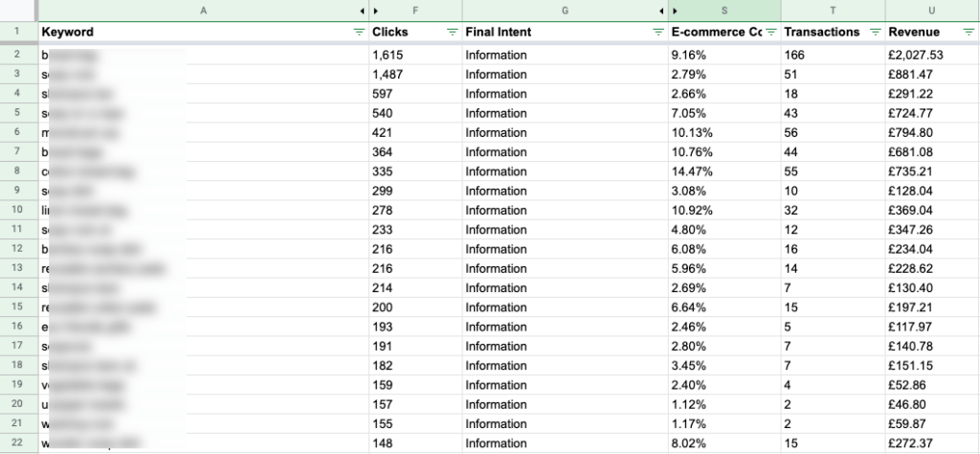The image size is (980, 454).
Task: Expand hidden columns using arrow left of column F
Action: 376,11
